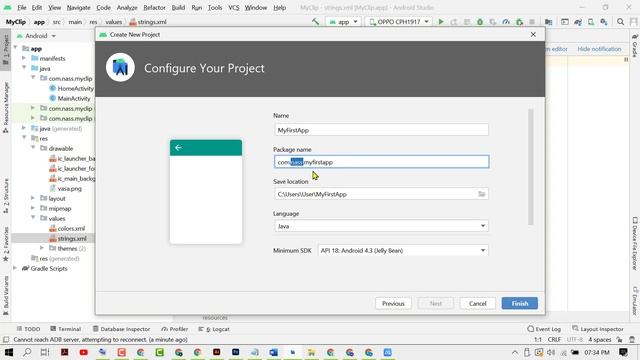
Task: Select HomeActivity in the project tree
Action: [x=76, y=88]
